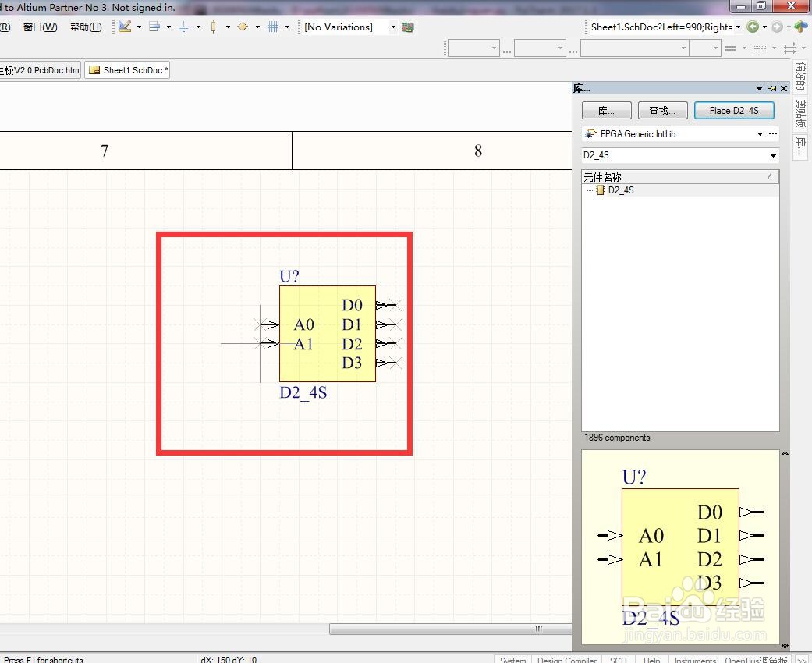812x663 pixels.
Task: Open the SCH status bar panel button
Action: point(619,659)
